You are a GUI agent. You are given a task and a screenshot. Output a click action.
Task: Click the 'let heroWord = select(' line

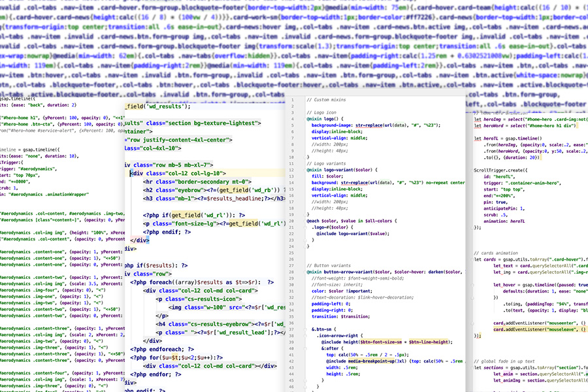525,125
